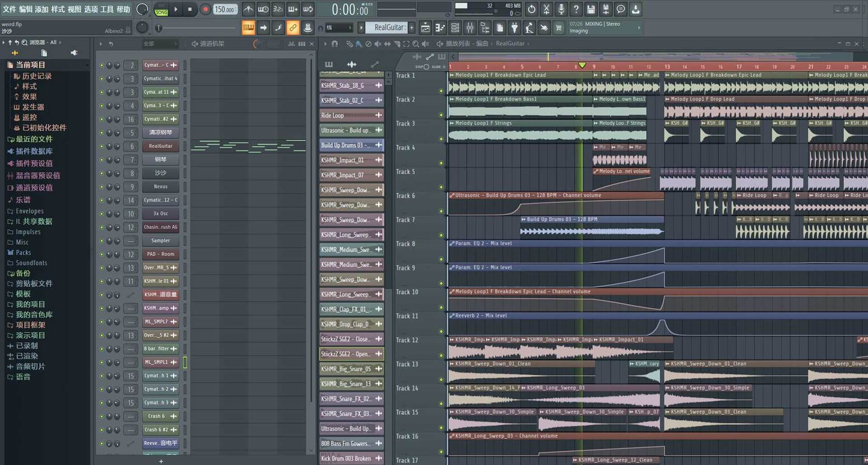Select the playlist mute tool
The width and height of the screenshot is (868, 465).
coord(378,44)
